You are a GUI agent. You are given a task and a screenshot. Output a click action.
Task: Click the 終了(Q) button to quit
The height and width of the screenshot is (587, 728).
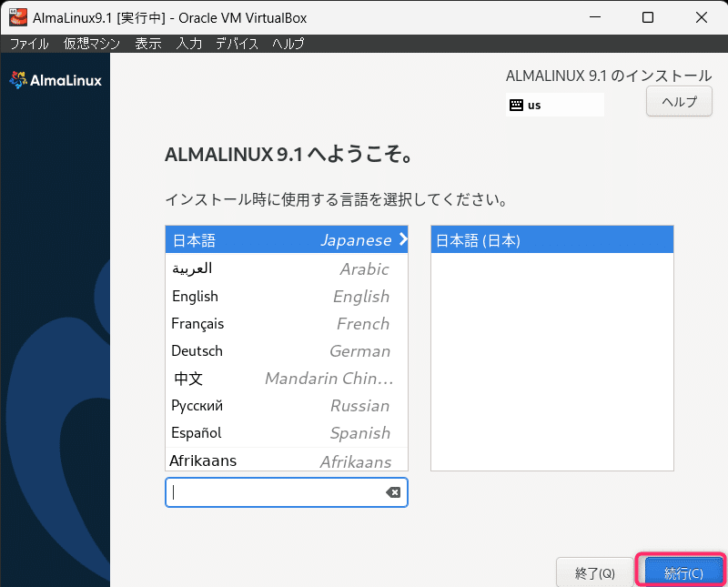tap(595, 572)
